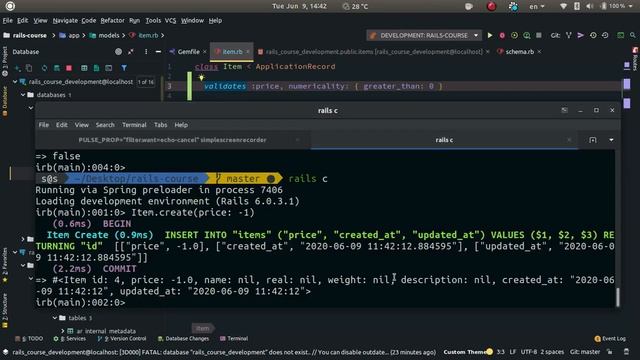
Task: Open new tab icon in terminal window
Action: tap(593, 140)
